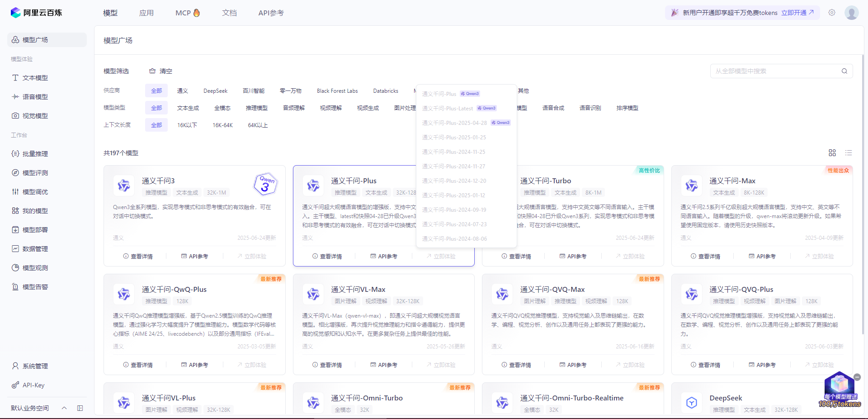Screen dimensions: 868x419
Task: Choose 通义千问-Plus-2024-09-19 from dropdown list
Action: click(467, 210)
